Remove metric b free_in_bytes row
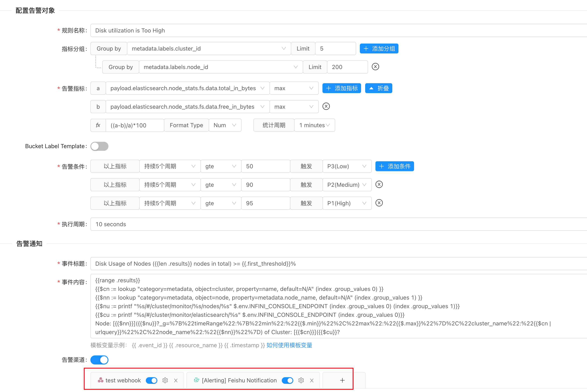The height and width of the screenshot is (392, 587). coord(326,106)
